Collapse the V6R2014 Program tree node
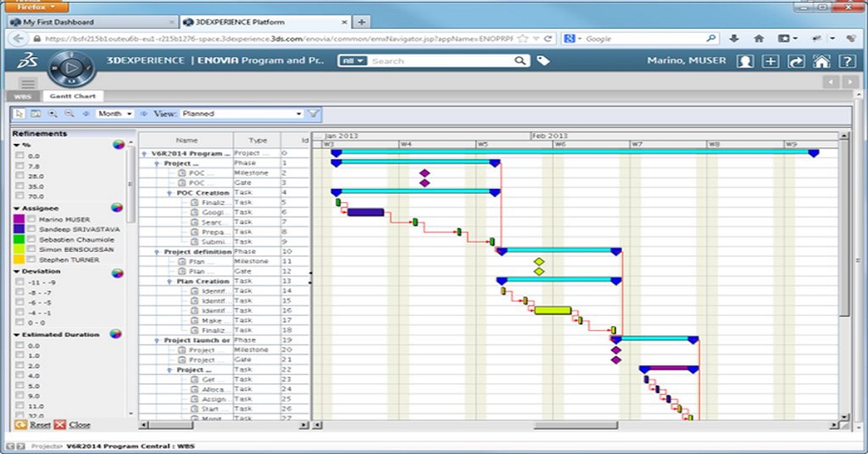The image size is (868, 454). pyautogui.click(x=145, y=154)
